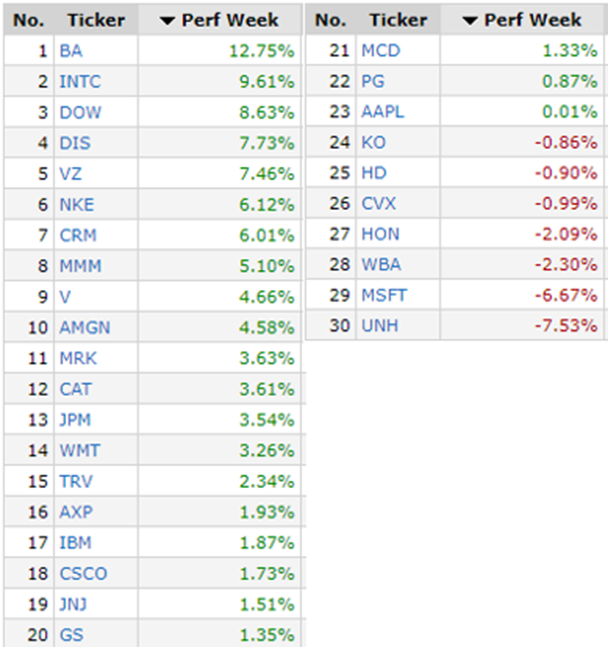Click right table No. column header
This screenshot has width=608, height=647.
click(330, 20)
